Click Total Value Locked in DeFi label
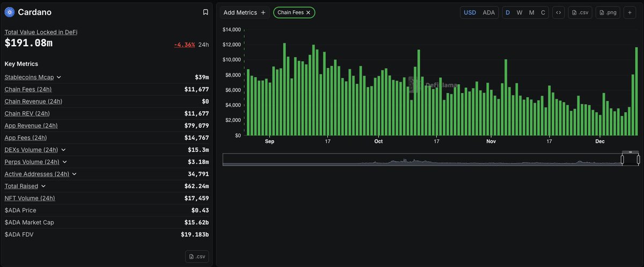This screenshot has height=267, width=644. pyautogui.click(x=41, y=32)
